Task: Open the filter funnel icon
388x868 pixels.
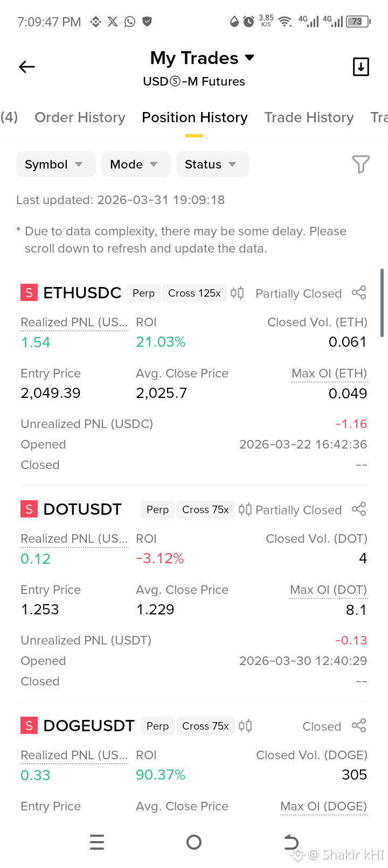Action: coord(361,164)
